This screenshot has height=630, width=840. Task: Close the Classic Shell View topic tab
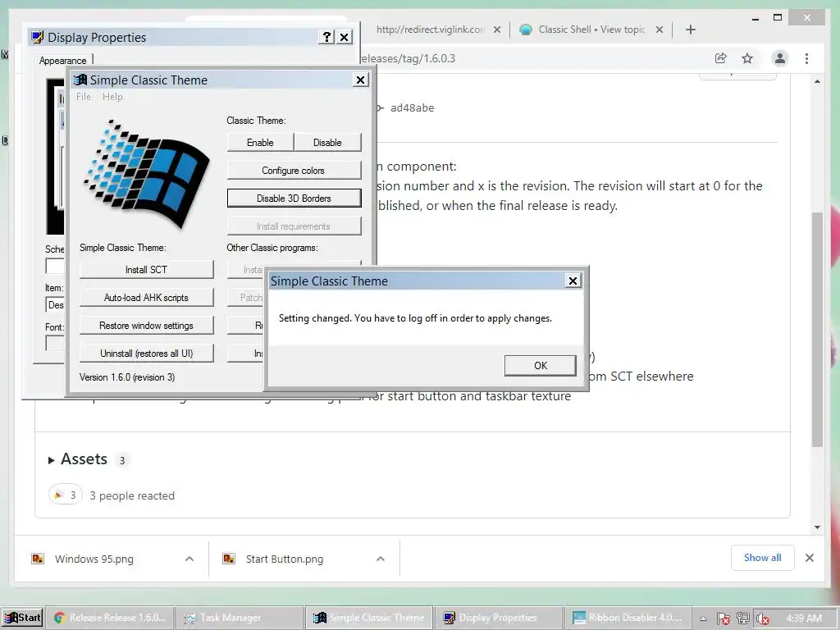[660, 30]
